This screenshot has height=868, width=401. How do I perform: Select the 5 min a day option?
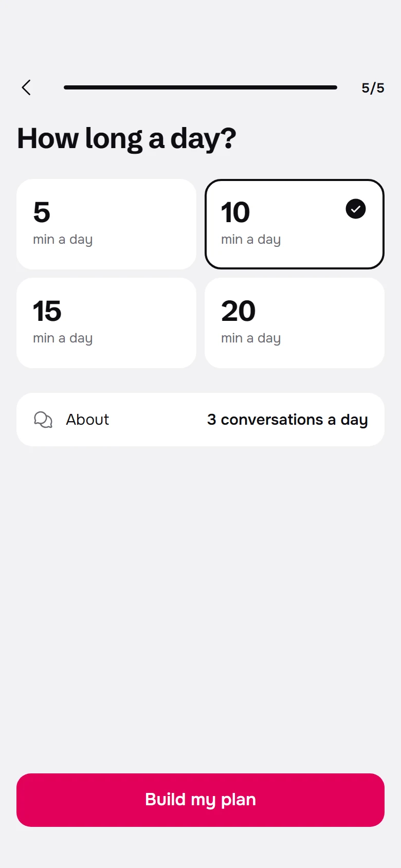click(x=106, y=224)
